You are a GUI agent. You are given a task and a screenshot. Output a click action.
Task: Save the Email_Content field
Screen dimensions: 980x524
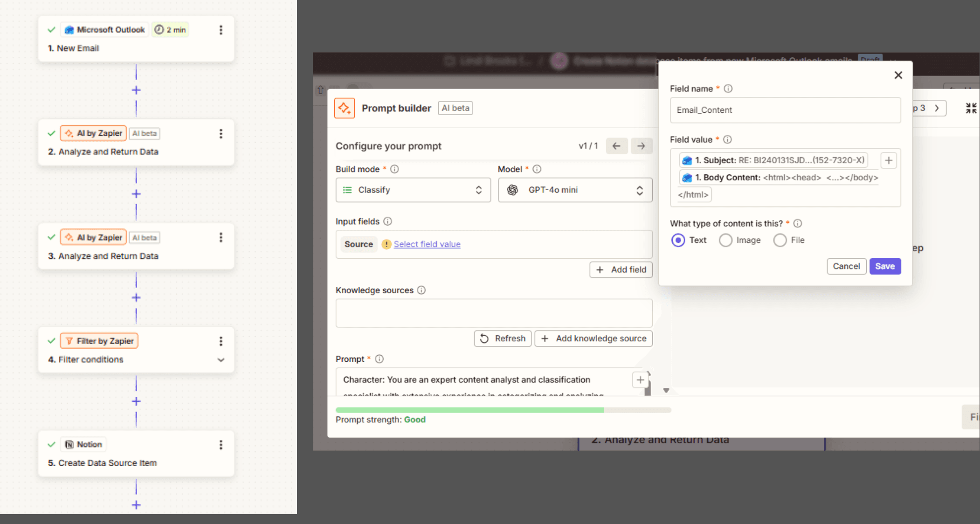tap(885, 266)
